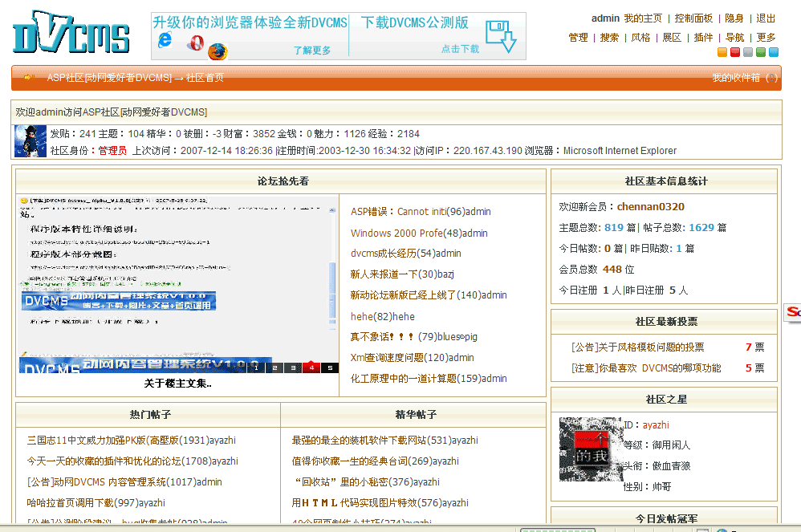The image size is (801, 532).
Task: Open the 导航 navigation menu
Action: point(734,37)
